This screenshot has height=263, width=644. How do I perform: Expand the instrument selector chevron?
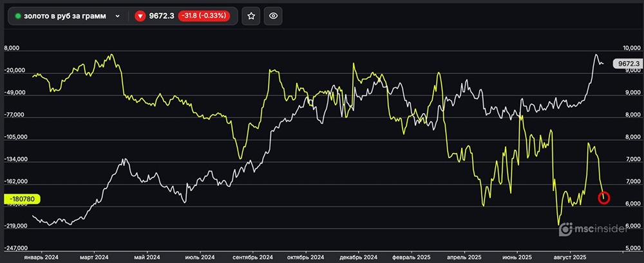[117, 15]
